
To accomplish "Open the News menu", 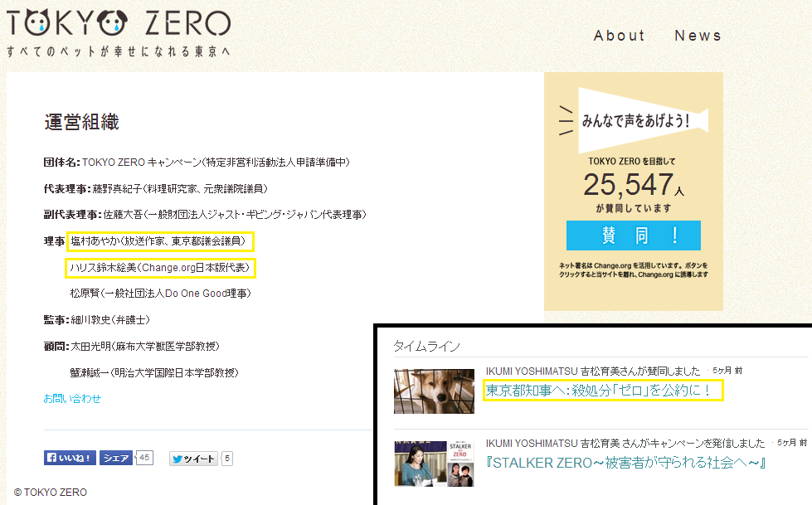I will pos(698,36).
